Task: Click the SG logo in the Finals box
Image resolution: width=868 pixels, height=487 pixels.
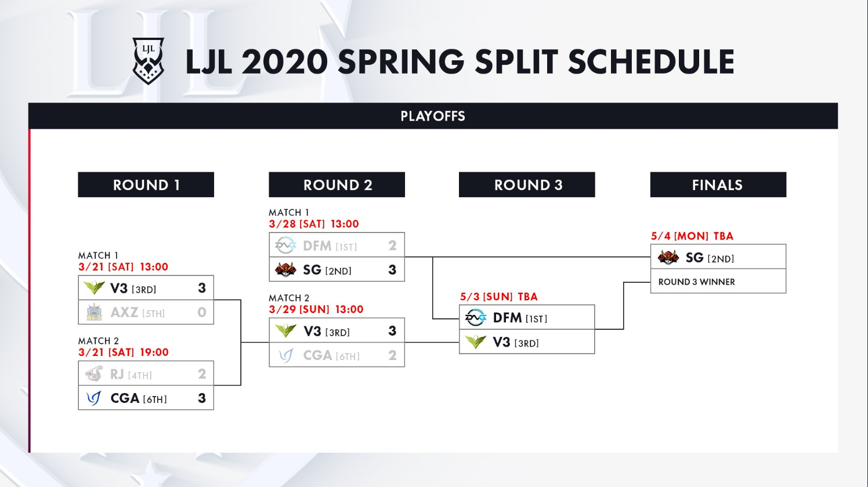Action: [668, 257]
